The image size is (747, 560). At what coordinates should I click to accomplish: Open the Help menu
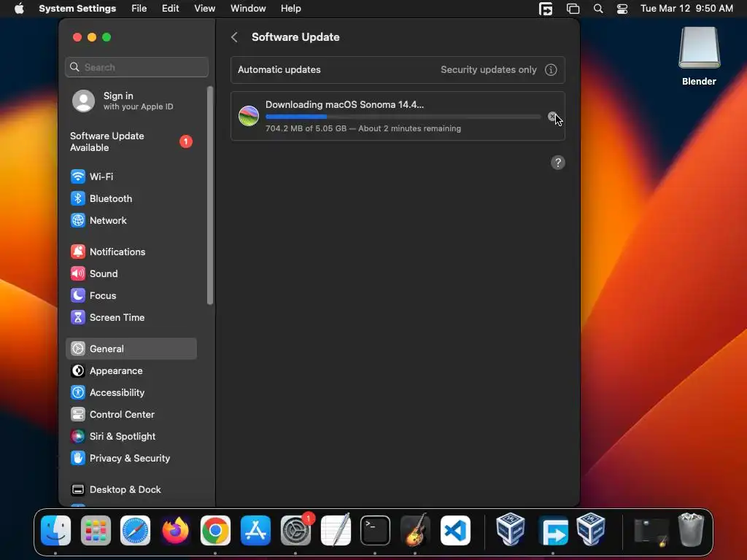(x=290, y=9)
